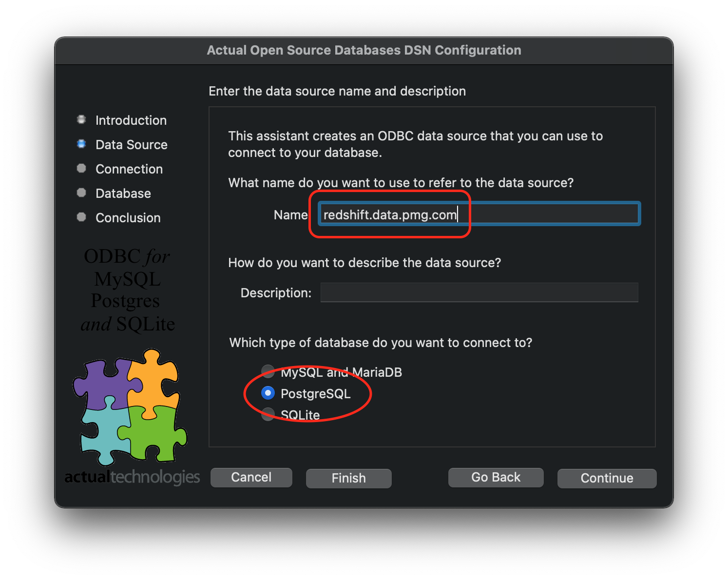Click the blue Data Source step bullet
Viewport: 728px width, 580px height.
(81, 144)
